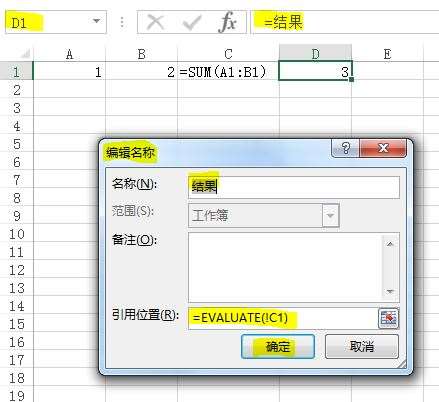Click cell D1 containing 3
The image size is (439, 402).
tap(315, 71)
